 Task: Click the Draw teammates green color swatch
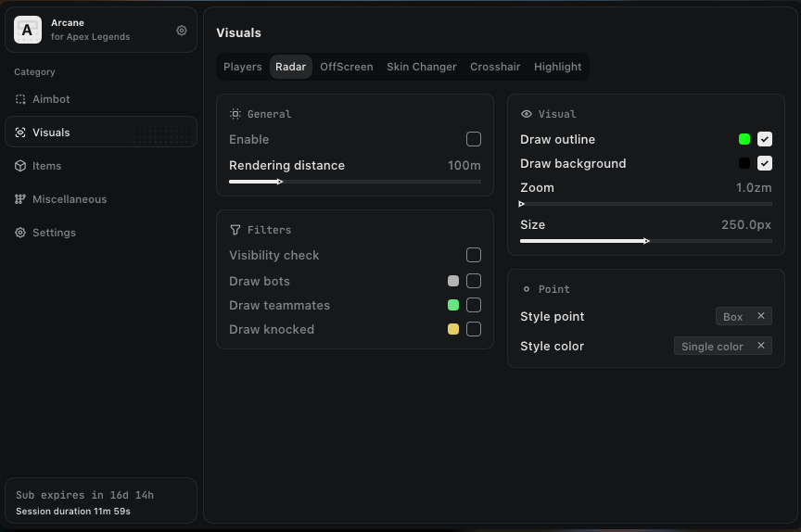pos(453,305)
